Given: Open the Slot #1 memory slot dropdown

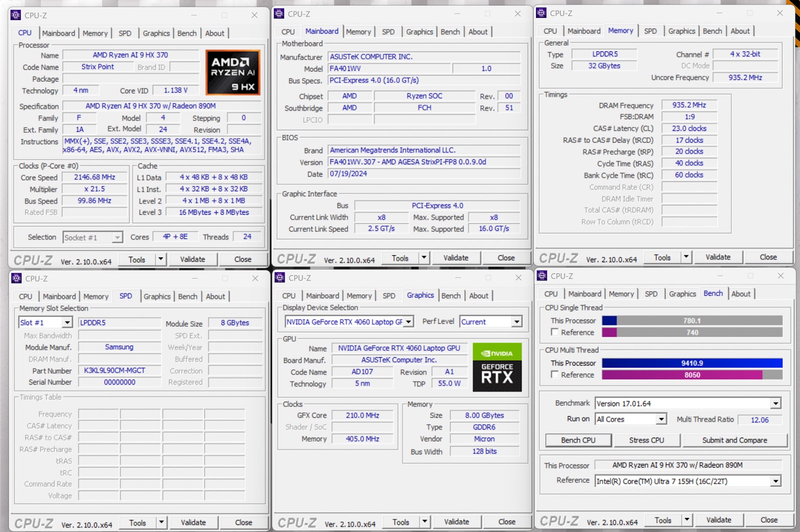Looking at the screenshot, I should tap(67, 323).
